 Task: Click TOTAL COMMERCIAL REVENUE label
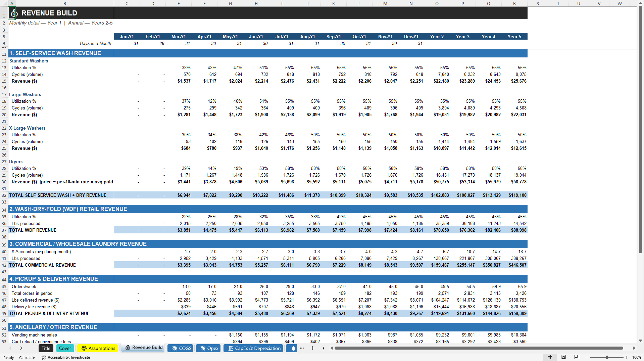[x=42, y=265]
